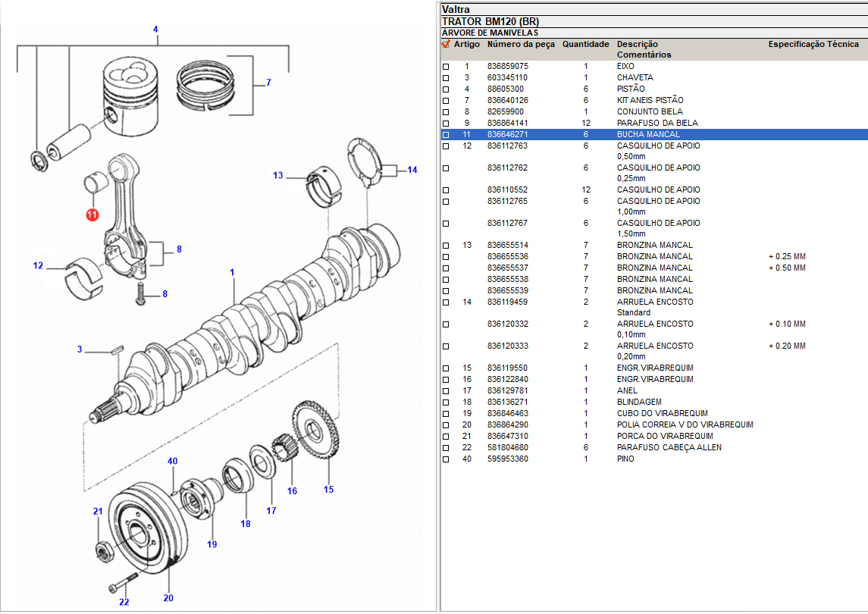Click callout number 7 beside piston rings
The width and height of the screenshot is (868, 614).
tap(268, 83)
